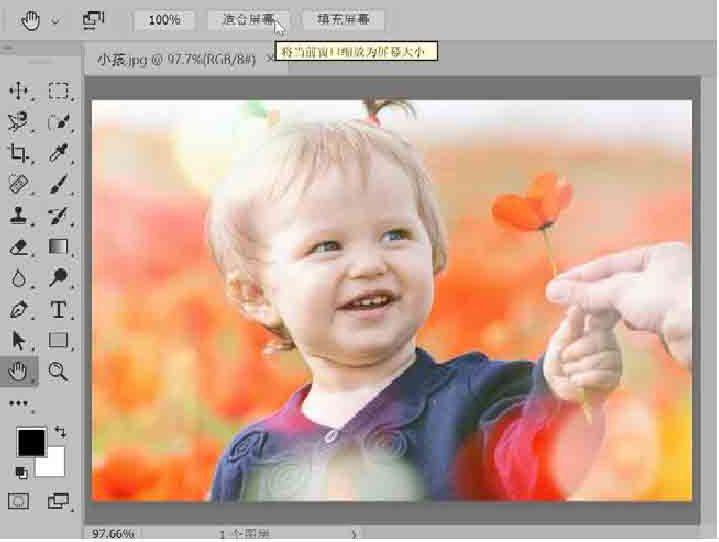Reset to default black and white colors
The height and width of the screenshot is (542, 719).
21,472
